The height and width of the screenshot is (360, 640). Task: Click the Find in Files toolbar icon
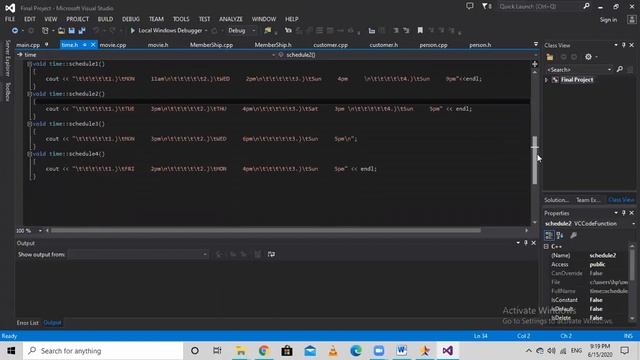(268, 31)
